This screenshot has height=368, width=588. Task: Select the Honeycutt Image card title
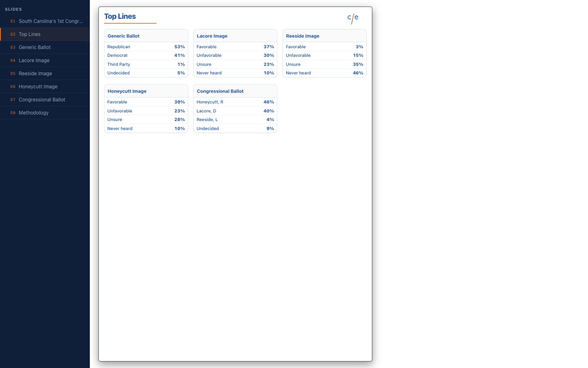tap(127, 91)
